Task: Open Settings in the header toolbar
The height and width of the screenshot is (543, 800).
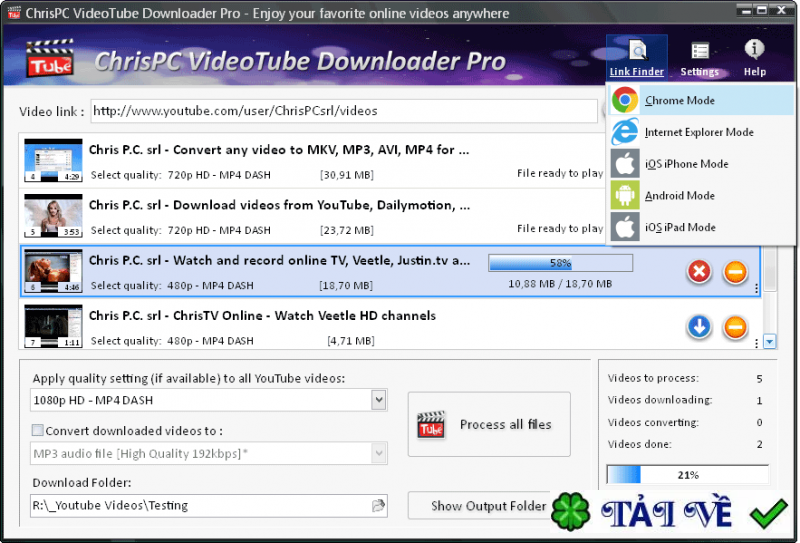Action: pos(699,59)
